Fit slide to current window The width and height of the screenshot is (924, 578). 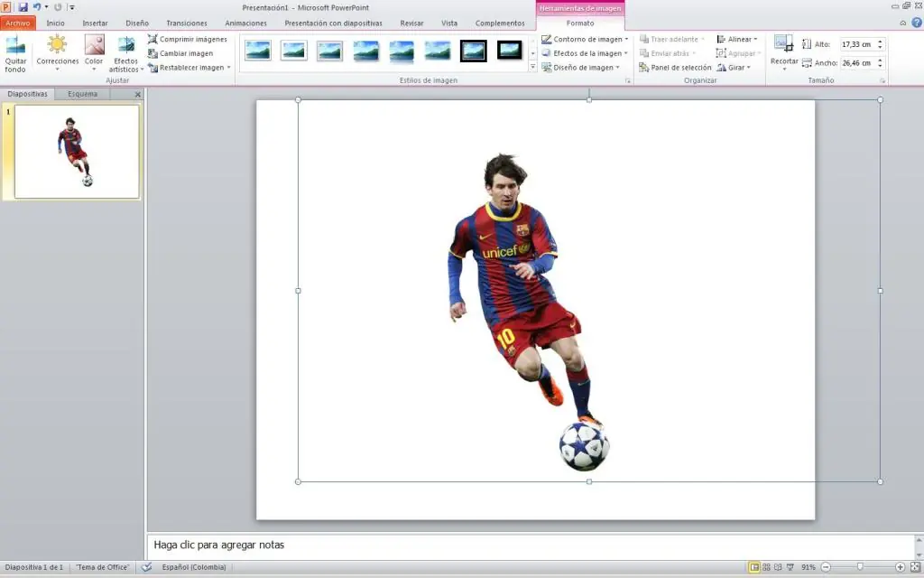click(915, 567)
